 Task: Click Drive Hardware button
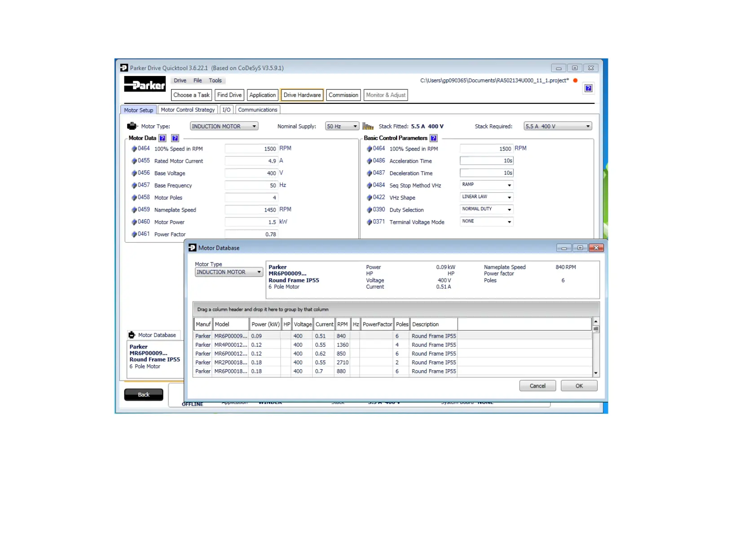pos(302,95)
